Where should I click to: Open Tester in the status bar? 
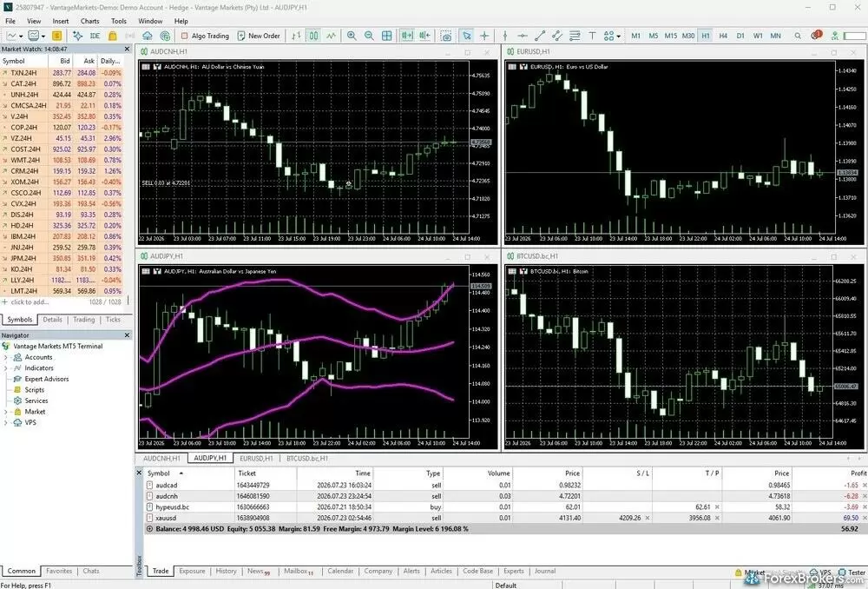coord(852,572)
